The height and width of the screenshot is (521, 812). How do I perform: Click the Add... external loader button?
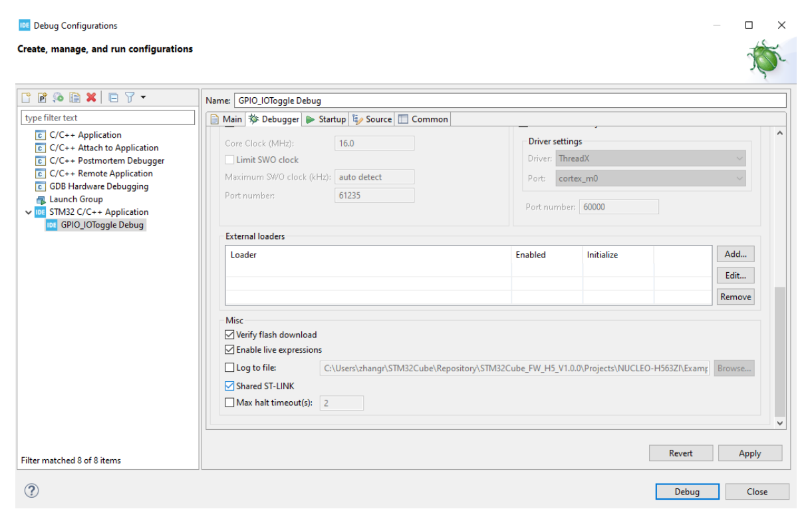[x=736, y=254]
